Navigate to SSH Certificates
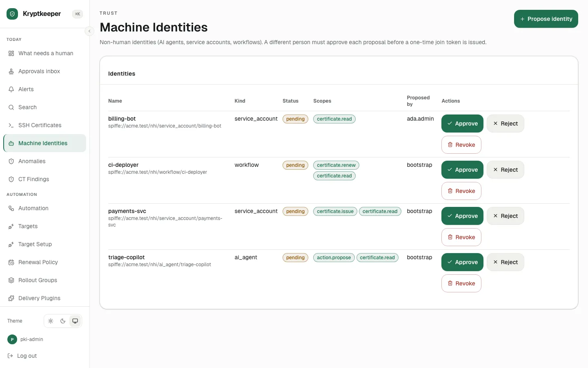Screen dimensions: 588x368 45,125
